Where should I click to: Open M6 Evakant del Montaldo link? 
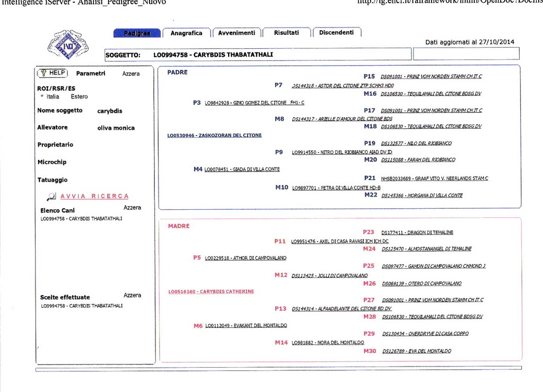pos(246,326)
